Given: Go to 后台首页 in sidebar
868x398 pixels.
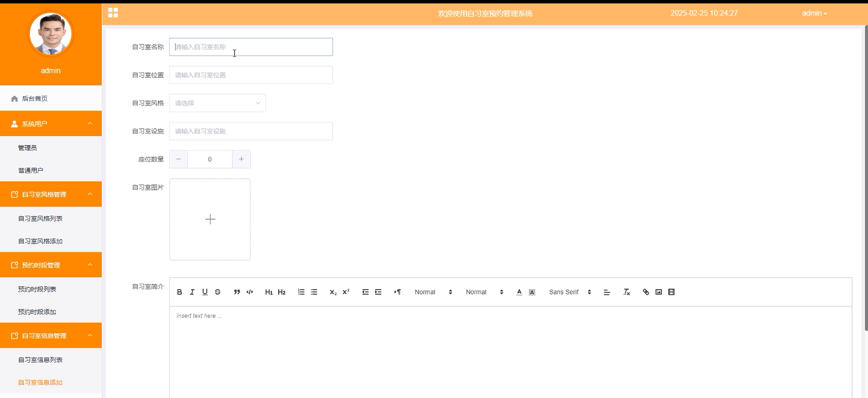Looking at the screenshot, I should tap(35, 99).
